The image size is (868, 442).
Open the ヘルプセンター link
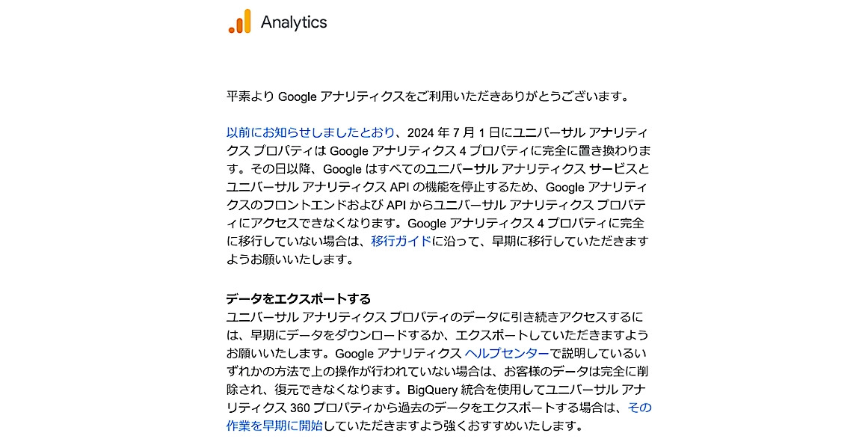click(507, 354)
